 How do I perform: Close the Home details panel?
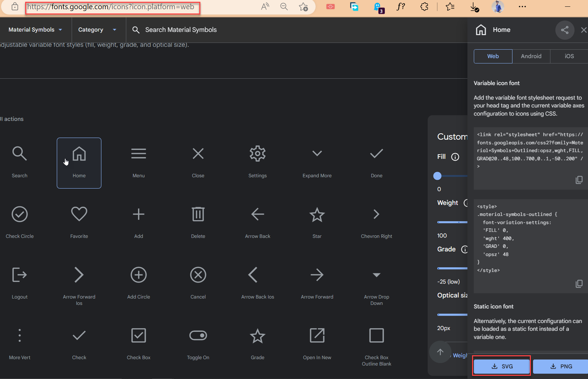(x=583, y=30)
